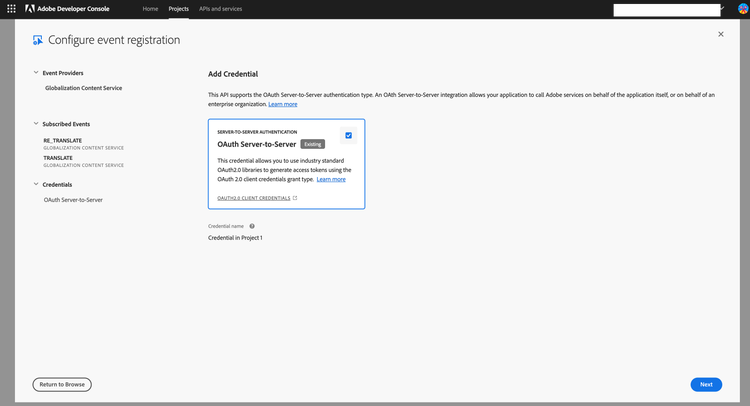Viewport: 750px width, 406px height.
Task: Go to the Home tab
Action: (150, 9)
